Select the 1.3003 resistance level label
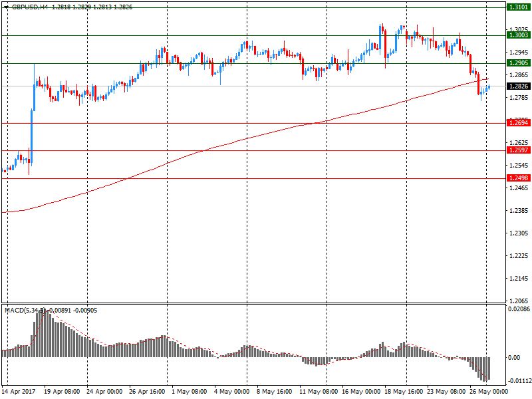 pos(519,35)
